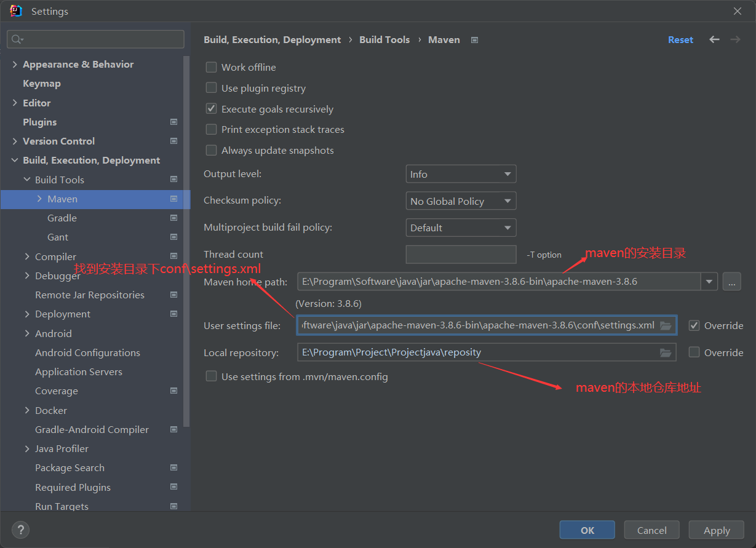Browse folder icon in User settings file field

[666, 325]
